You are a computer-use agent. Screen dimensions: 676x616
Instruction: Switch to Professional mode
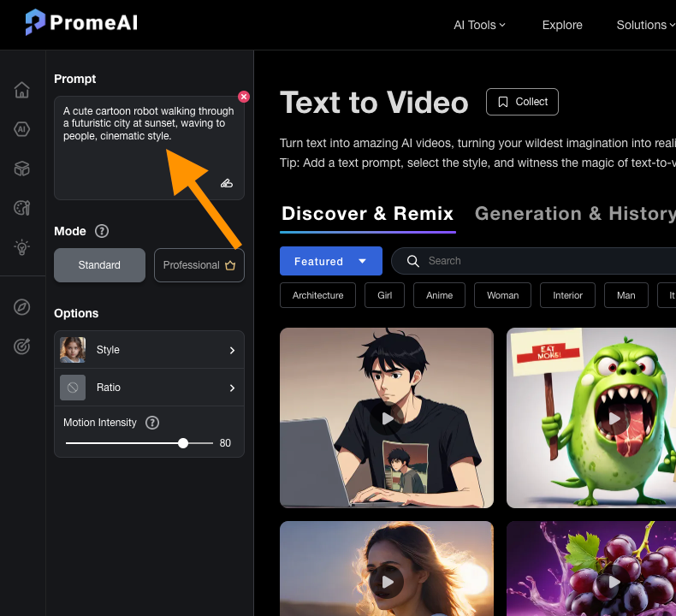pos(199,265)
